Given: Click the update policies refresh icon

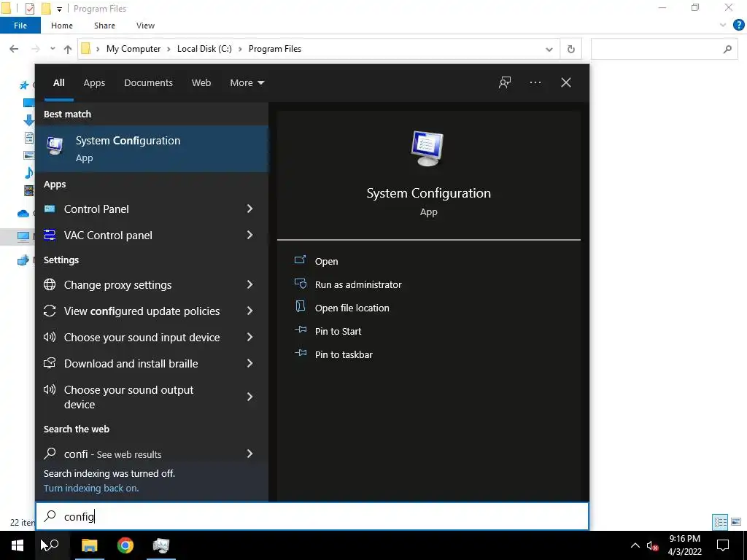Looking at the screenshot, I should (x=50, y=311).
